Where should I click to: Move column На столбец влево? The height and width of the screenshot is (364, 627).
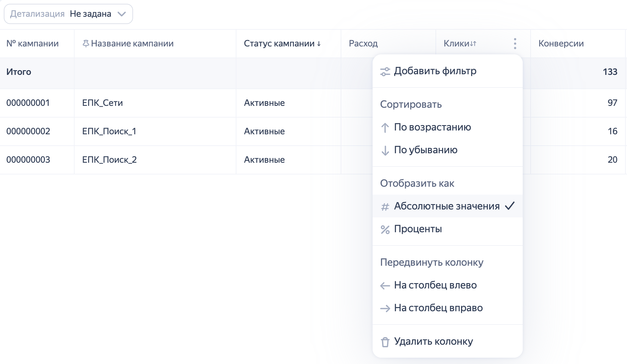click(447, 285)
